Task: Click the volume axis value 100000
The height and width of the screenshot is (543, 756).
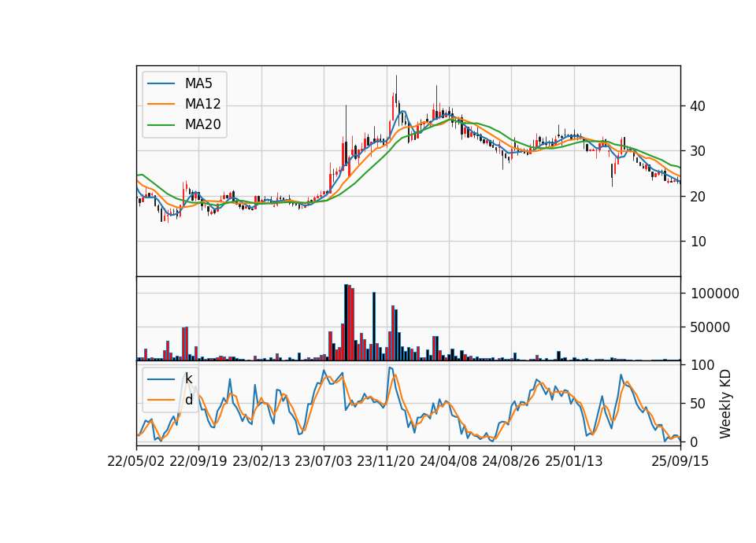Action: [715, 294]
